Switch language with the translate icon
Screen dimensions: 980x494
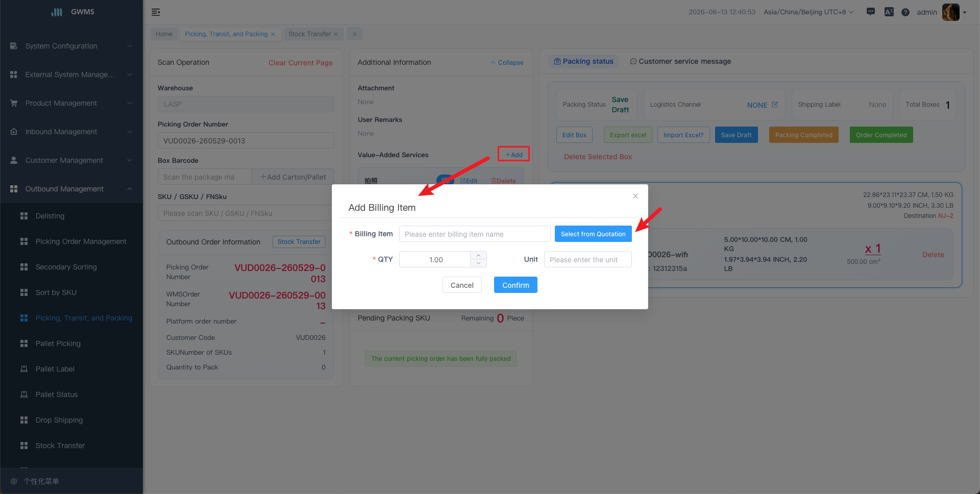click(x=889, y=12)
